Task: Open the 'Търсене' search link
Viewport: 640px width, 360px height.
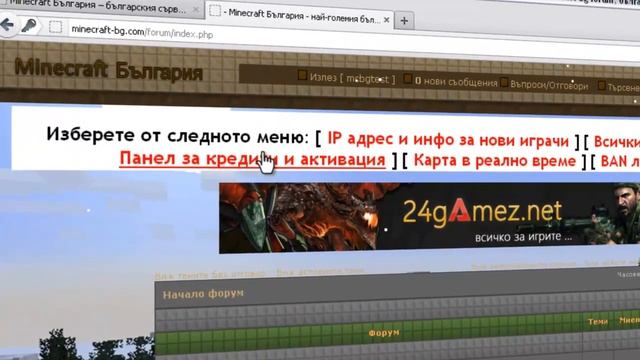Action: (624, 87)
